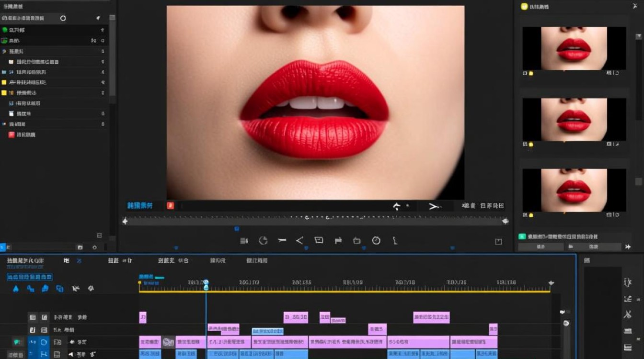
Task: Select the blue droplet tool above tracks
Action: [16, 289]
